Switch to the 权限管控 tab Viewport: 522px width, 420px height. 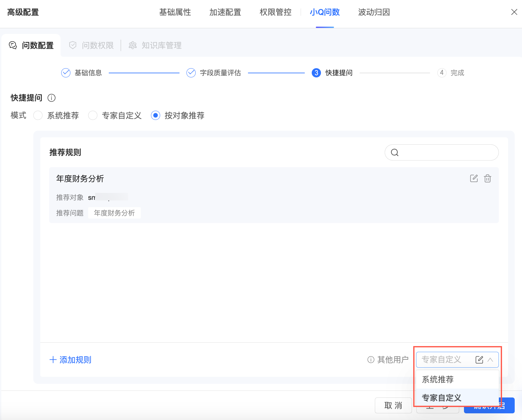pos(276,12)
